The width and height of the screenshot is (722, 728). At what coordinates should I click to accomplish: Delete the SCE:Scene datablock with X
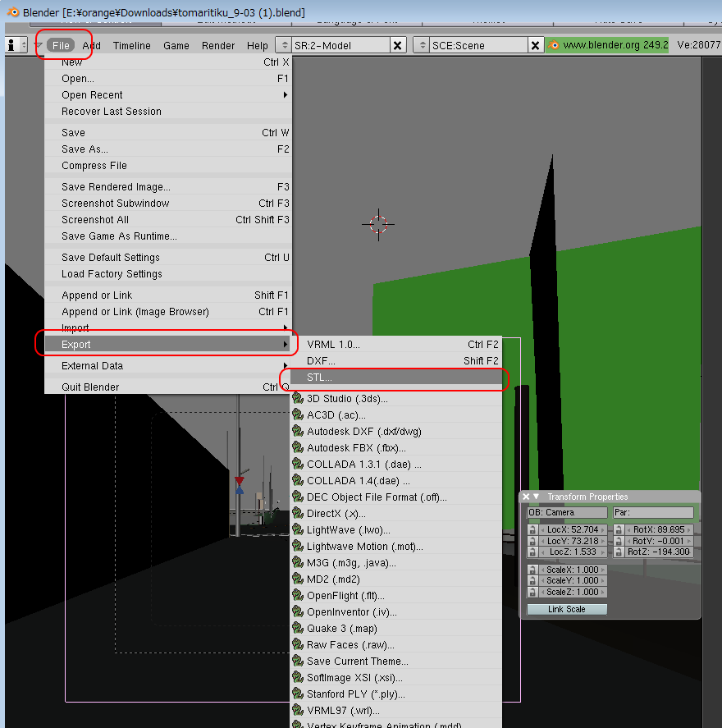(535, 45)
